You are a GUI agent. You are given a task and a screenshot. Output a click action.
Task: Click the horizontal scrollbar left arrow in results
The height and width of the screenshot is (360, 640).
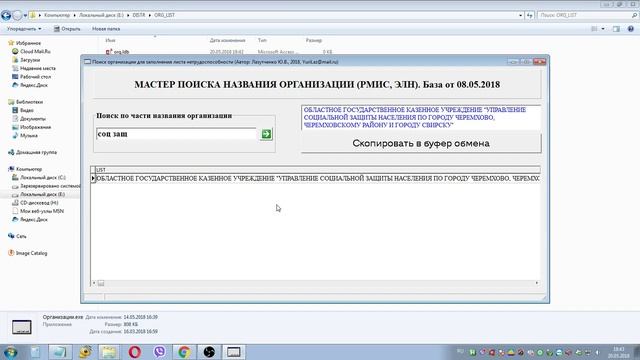(94, 283)
